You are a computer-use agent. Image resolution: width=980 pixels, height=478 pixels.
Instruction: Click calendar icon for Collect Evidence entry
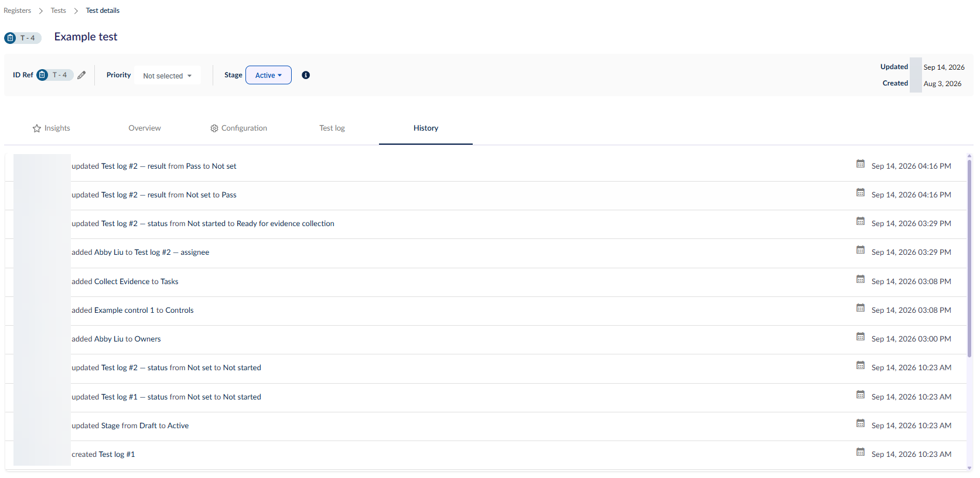click(x=861, y=279)
